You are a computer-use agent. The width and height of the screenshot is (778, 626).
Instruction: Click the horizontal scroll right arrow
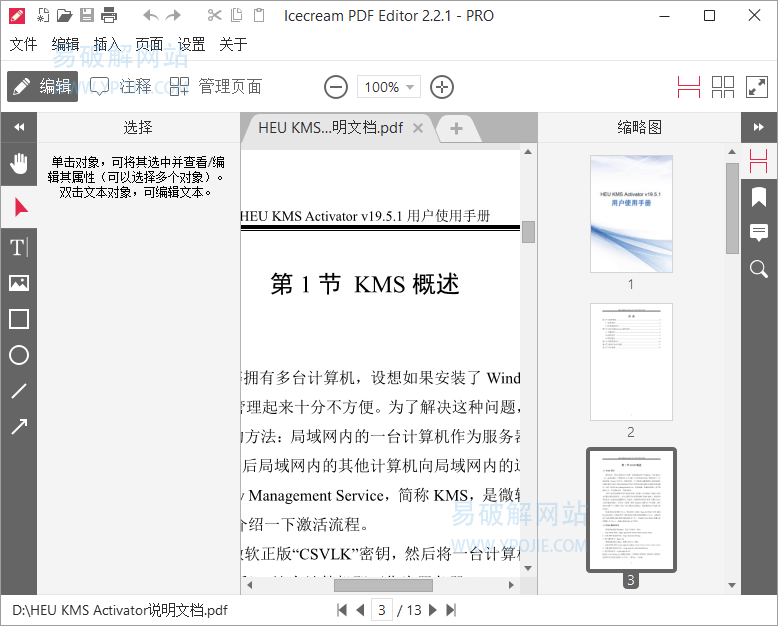coord(511,585)
